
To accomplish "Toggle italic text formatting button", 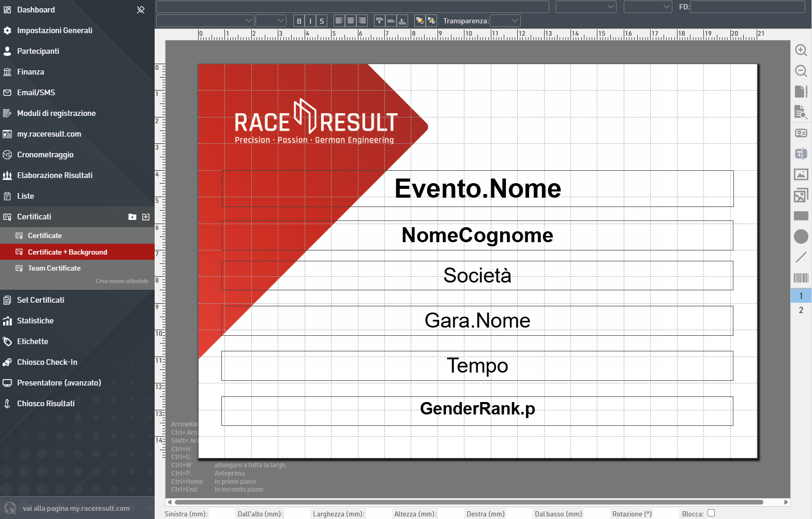I will click(x=310, y=21).
